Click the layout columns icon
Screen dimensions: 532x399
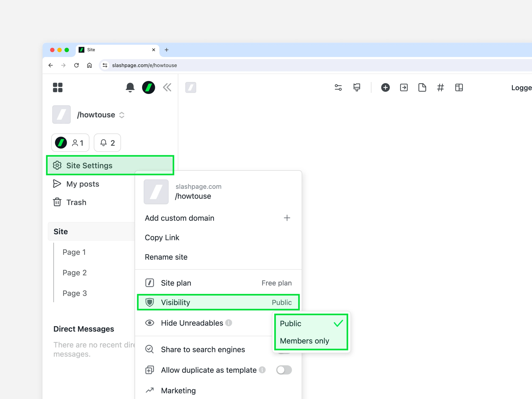459,88
